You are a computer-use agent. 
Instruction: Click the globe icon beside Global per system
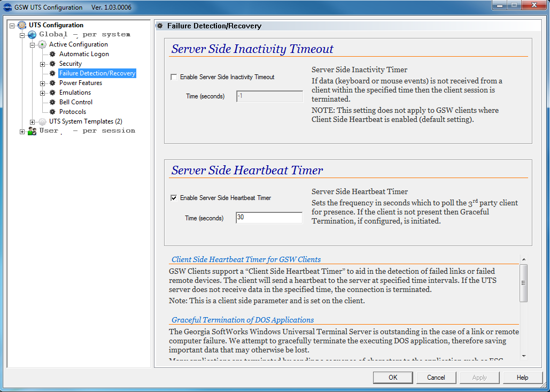point(32,35)
